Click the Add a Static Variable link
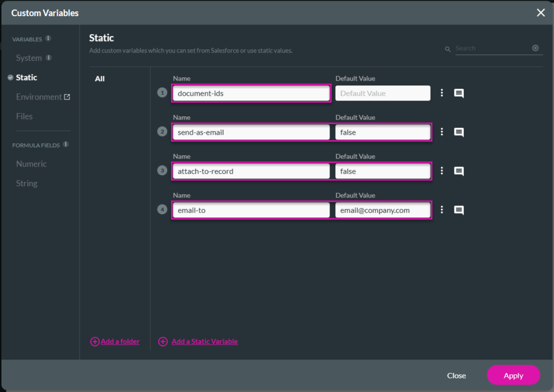The width and height of the screenshot is (554, 392). point(204,341)
